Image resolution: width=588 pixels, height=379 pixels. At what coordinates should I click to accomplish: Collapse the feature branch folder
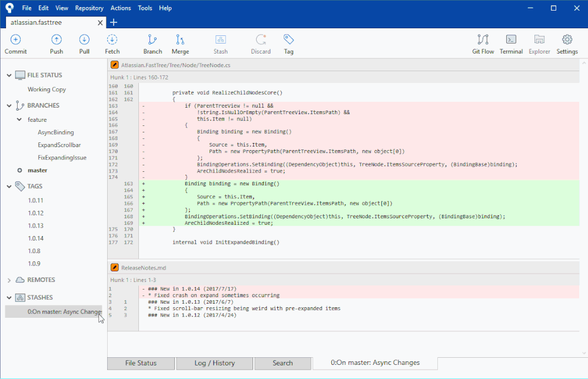point(19,119)
